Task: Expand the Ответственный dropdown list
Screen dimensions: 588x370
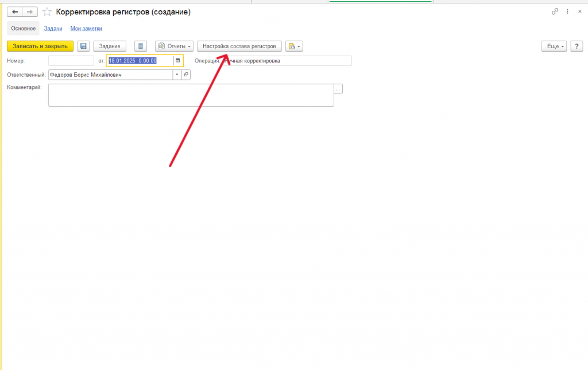Action: pyautogui.click(x=177, y=75)
